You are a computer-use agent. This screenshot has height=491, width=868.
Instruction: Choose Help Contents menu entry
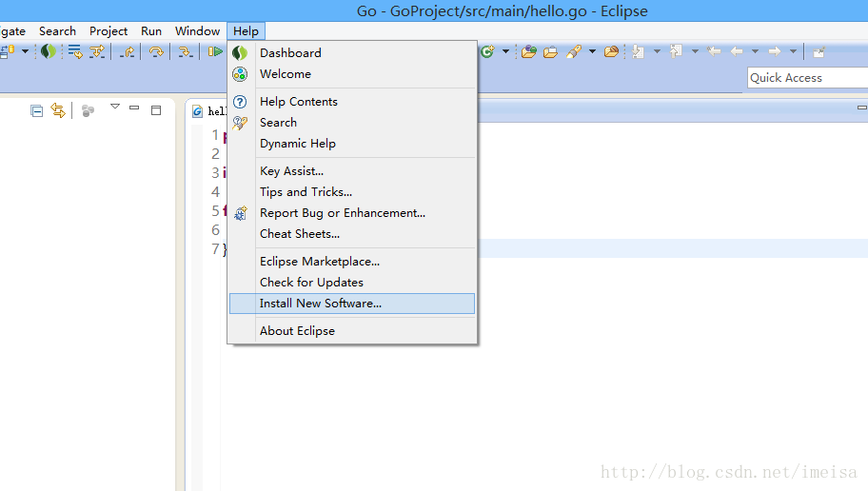(352, 102)
